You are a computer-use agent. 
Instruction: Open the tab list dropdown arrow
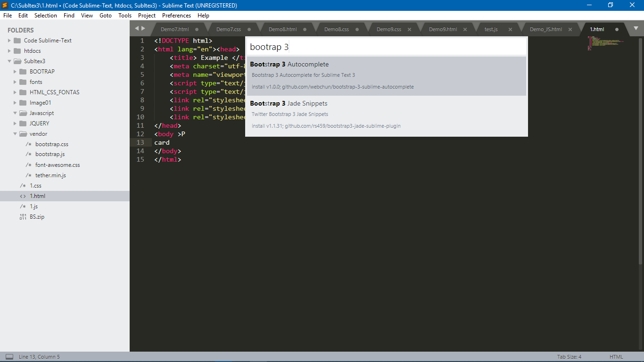tap(636, 29)
